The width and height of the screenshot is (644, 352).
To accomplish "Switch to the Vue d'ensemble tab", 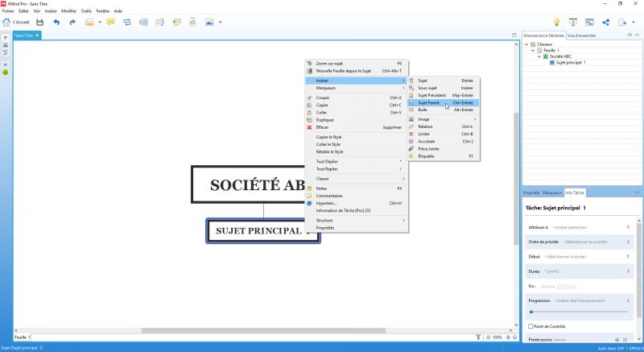I will (x=581, y=35).
